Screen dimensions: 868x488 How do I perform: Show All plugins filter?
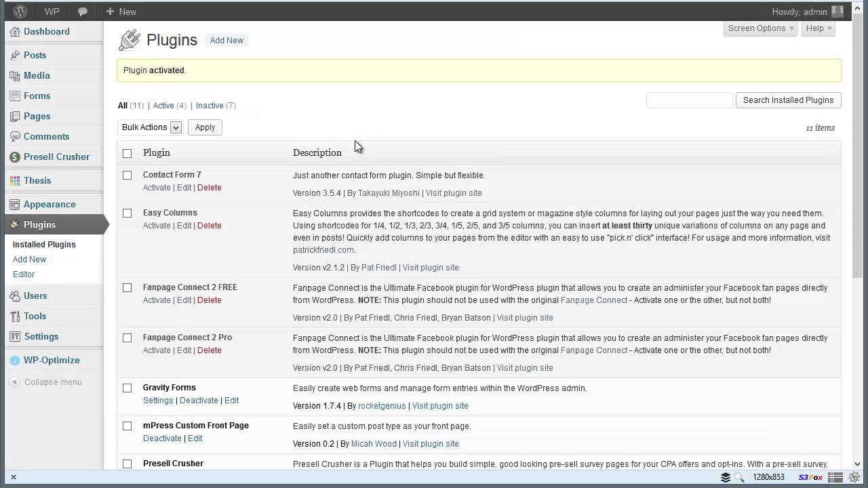click(x=123, y=106)
